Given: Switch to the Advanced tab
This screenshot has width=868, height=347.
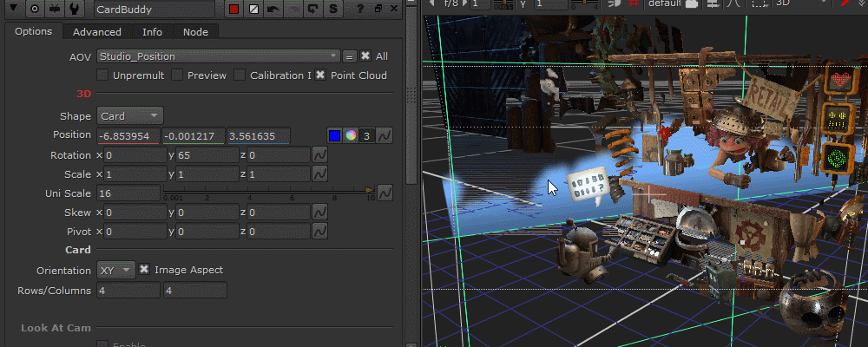Looking at the screenshot, I should [x=97, y=32].
